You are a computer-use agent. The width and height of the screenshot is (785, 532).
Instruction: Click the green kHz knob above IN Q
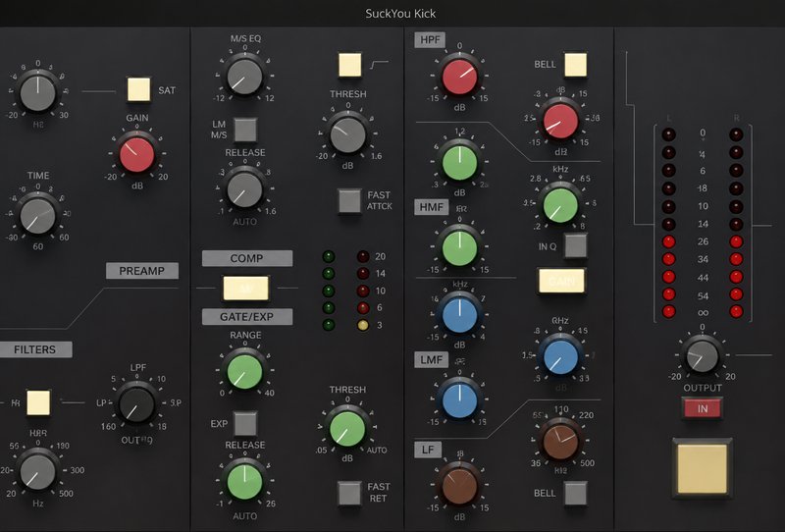(x=560, y=205)
